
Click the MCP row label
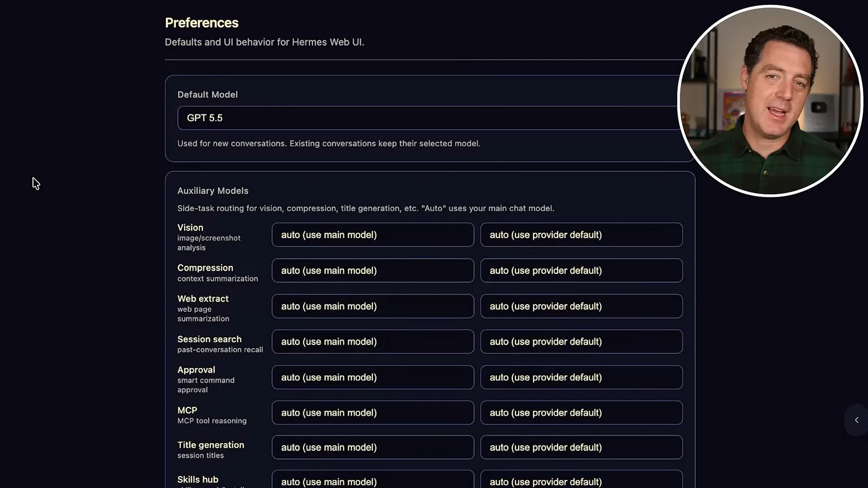point(187,410)
